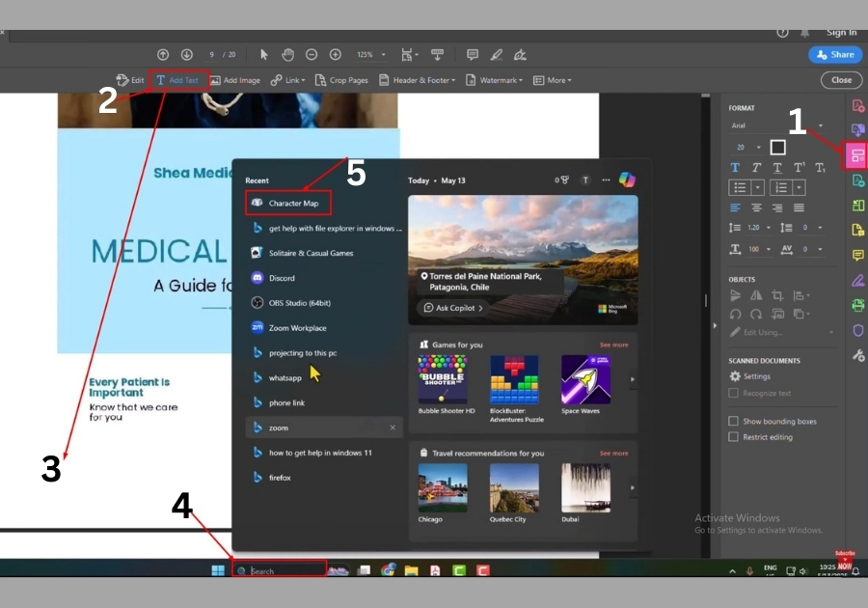Screen dimensions: 868x608
Task: Rotate the object clockwise in the Objects section
Action: 756,314
